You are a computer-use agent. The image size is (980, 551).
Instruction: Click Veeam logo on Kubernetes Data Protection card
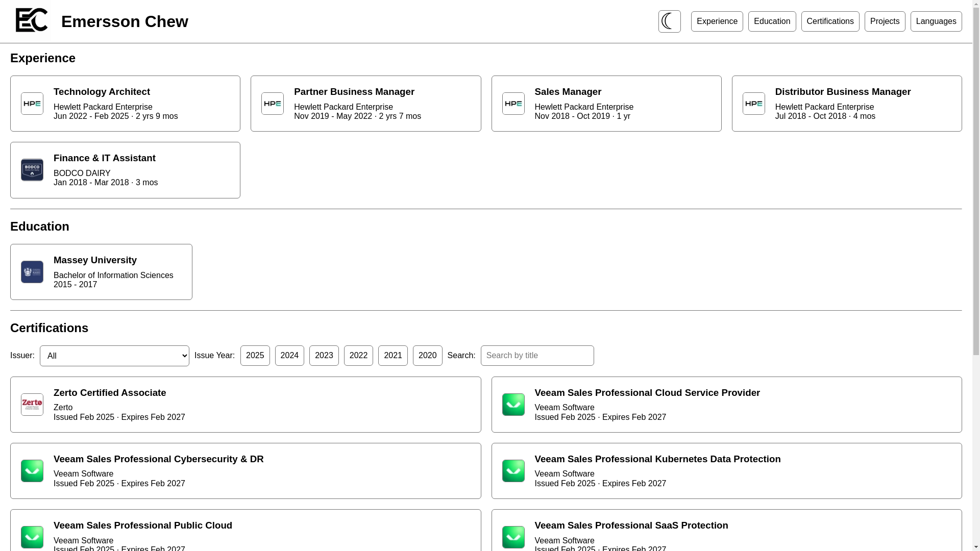coord(513,471)
